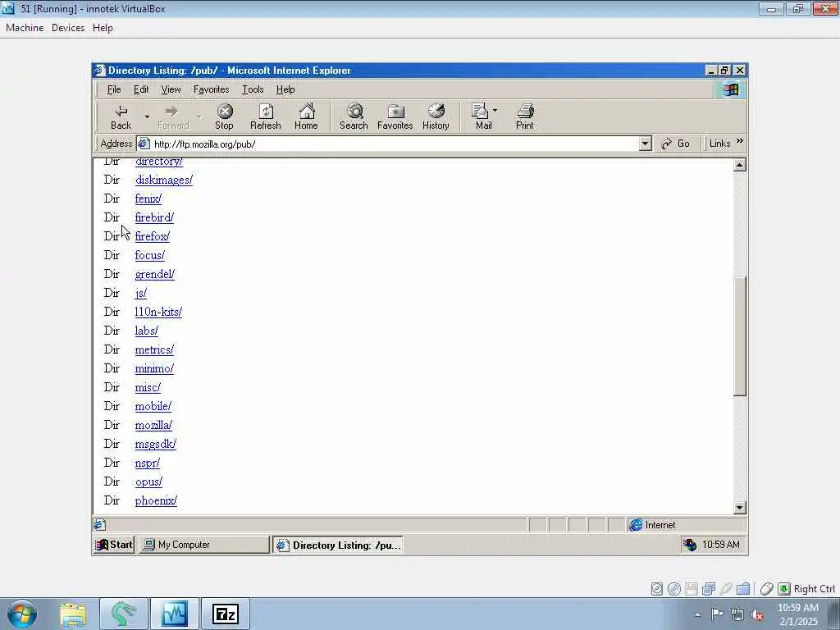Open the fenix/ directory link
The height and width of the screenshot is (630, 840).
(x=148, y=199)
